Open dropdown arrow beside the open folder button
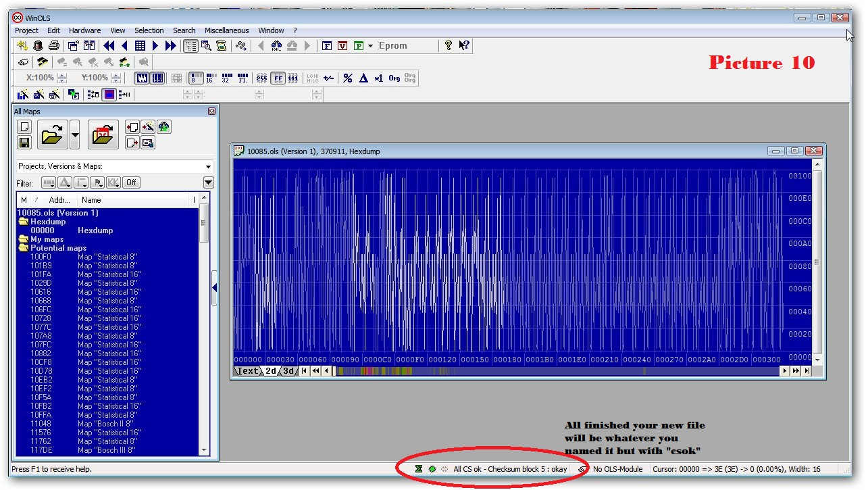This screenshot has width=868, height=490. pyautogui.click(x=75, y=135)
